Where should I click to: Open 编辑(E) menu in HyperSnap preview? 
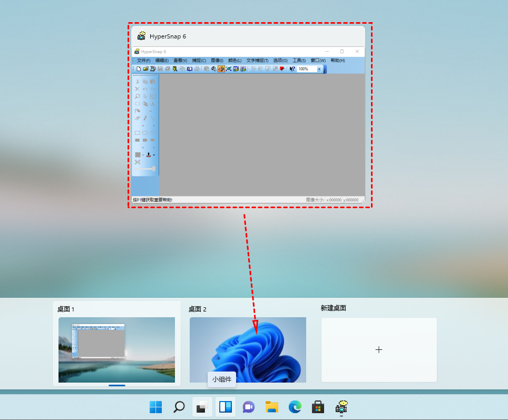(162, 61)
